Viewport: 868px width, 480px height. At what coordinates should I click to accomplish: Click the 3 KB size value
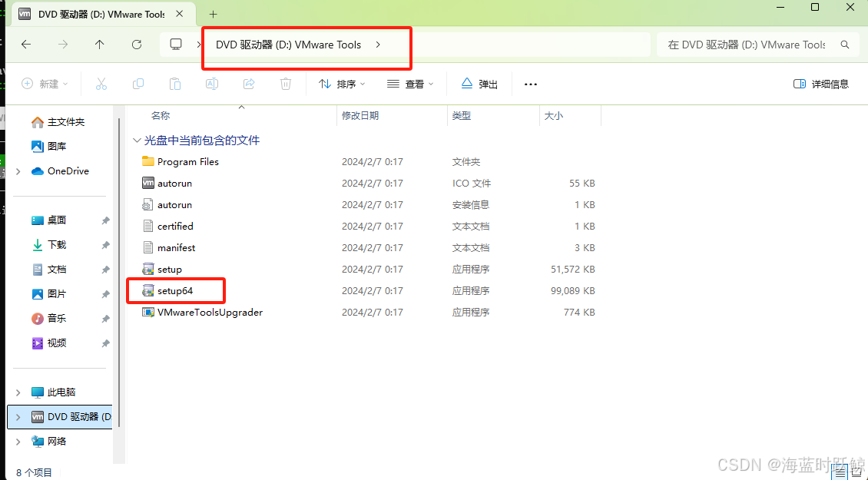pos(585,247)
